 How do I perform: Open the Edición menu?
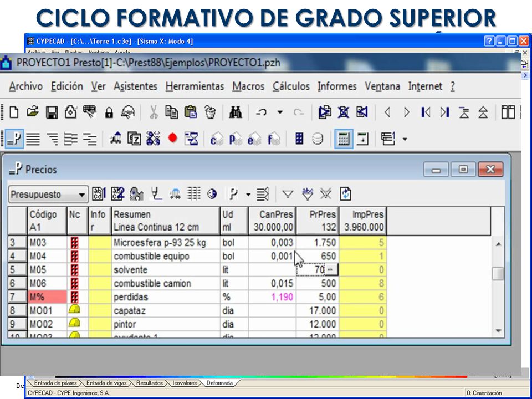pos(67,86)
